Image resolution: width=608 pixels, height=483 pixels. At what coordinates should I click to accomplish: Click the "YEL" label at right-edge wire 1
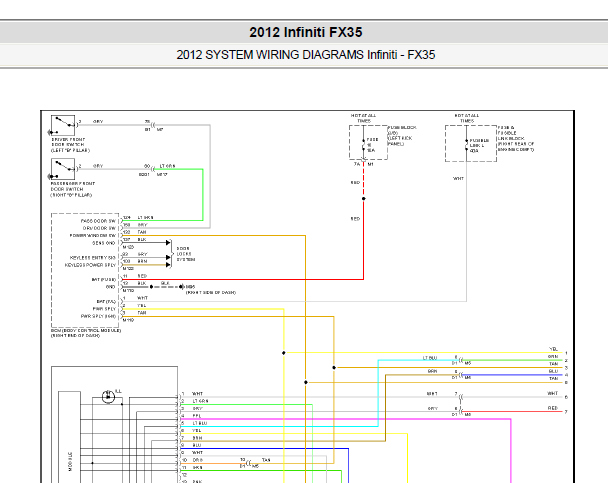[553, 349]
